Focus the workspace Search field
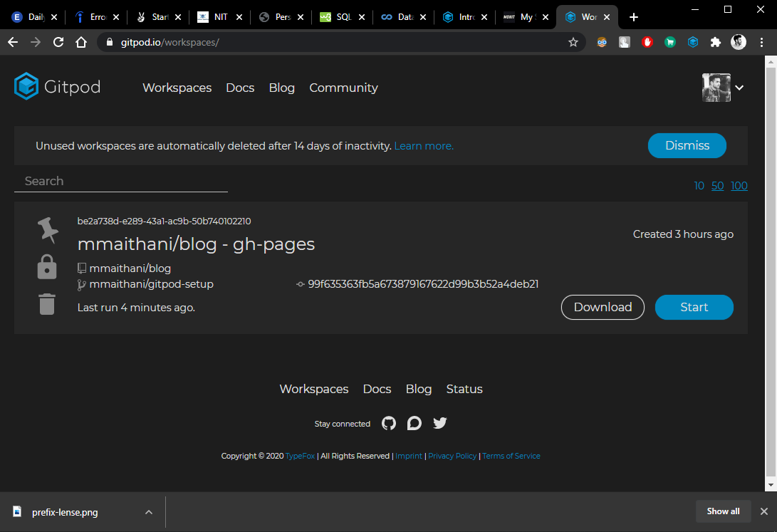The height and width of the screenshot is (532, 777). (121, 182)
